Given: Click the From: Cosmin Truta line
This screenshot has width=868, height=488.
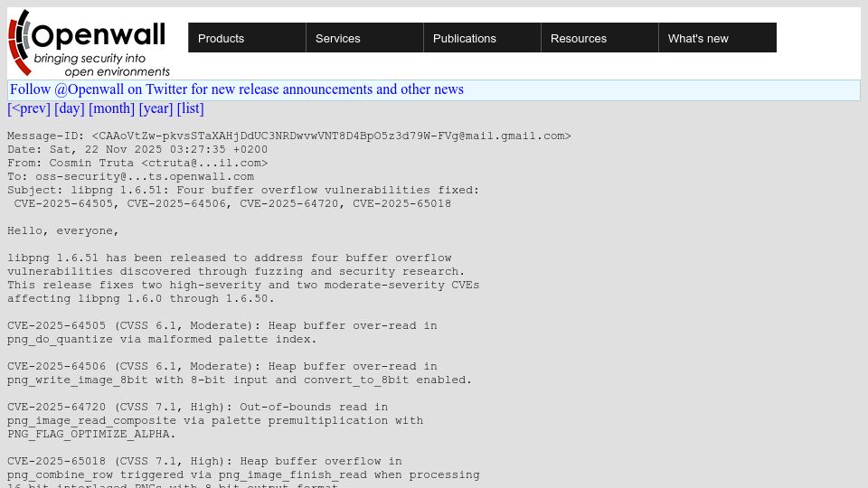Looking at the screenshot, I should 137,164.
